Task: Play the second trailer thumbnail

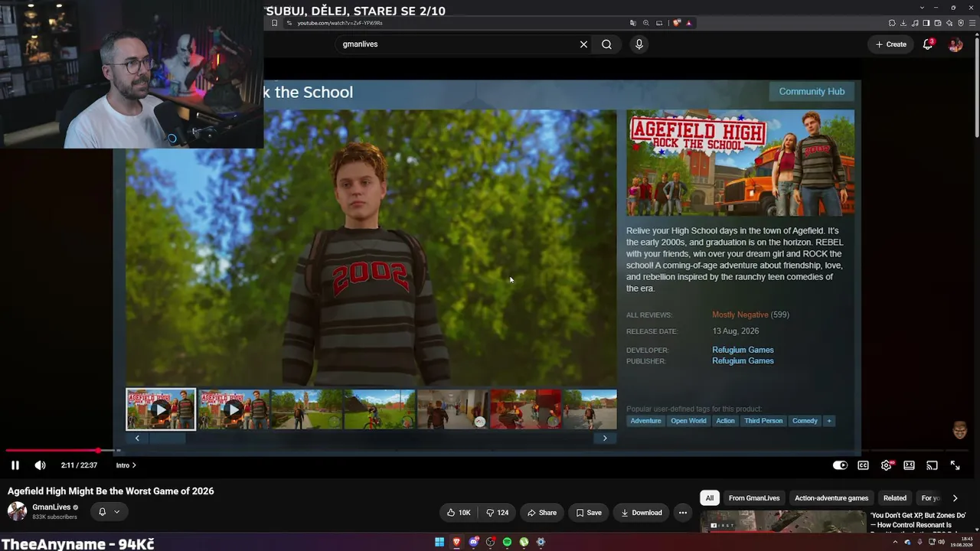Action: [234, 409]
